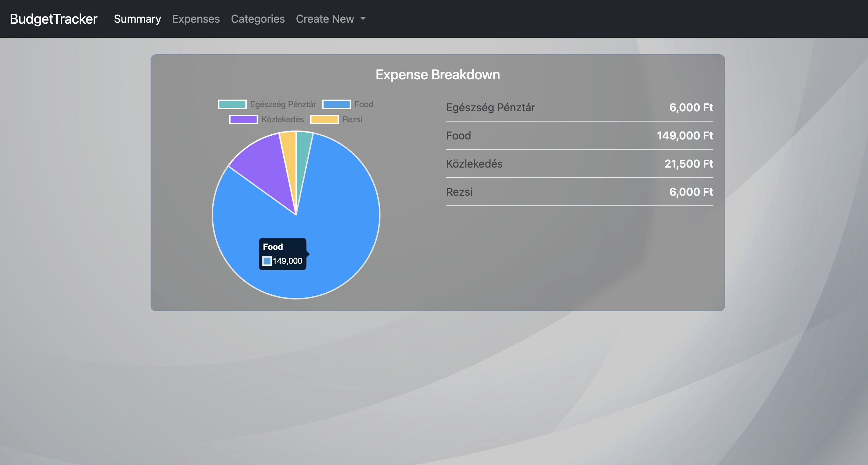Select the Közlekedés 21,500 Ft row
868x465 pixels.
tap(579, 164)
